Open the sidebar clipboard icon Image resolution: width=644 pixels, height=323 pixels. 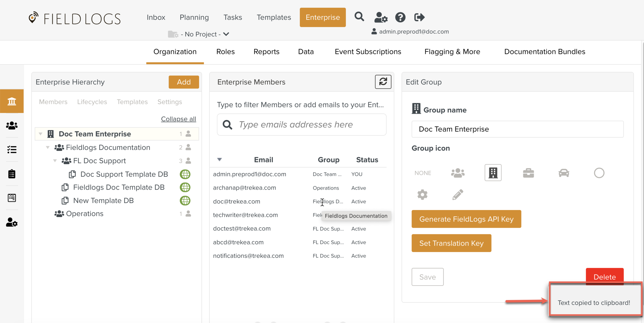pos(12,174)
